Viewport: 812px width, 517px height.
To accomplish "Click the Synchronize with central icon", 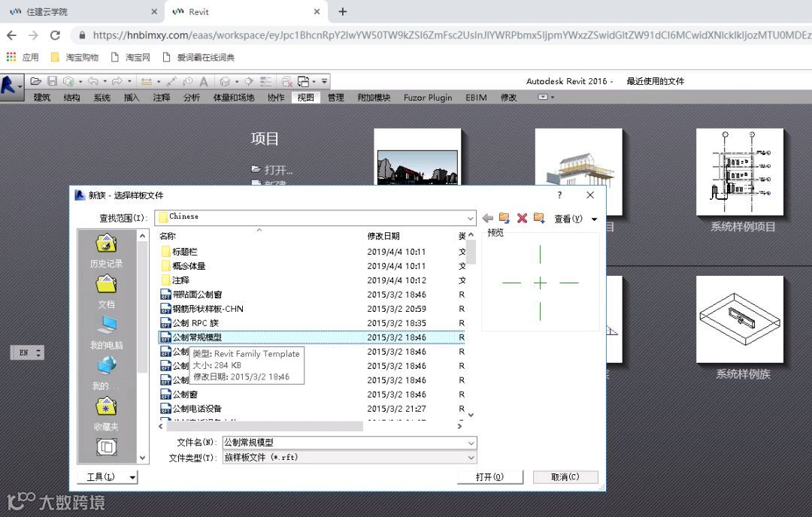I will [68, 81].
